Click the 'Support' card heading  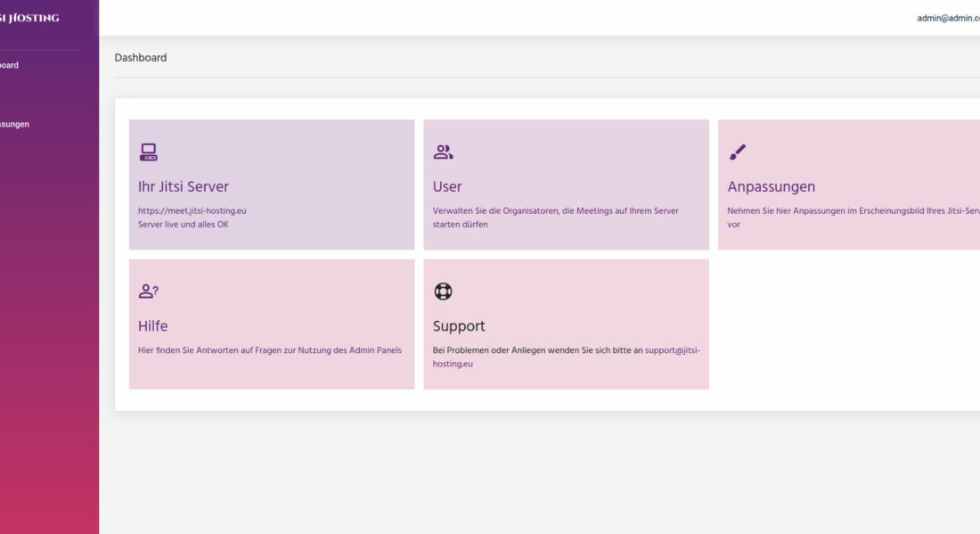tap(459, 326)
